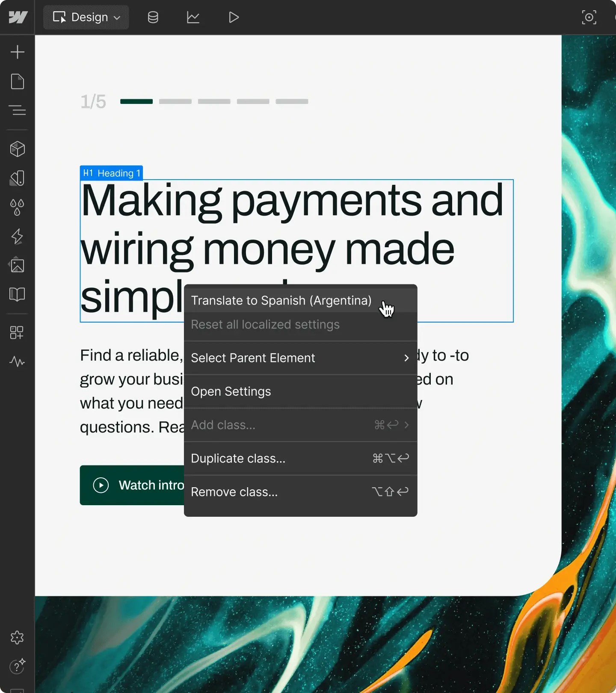Click the Watch intro button

133,485
